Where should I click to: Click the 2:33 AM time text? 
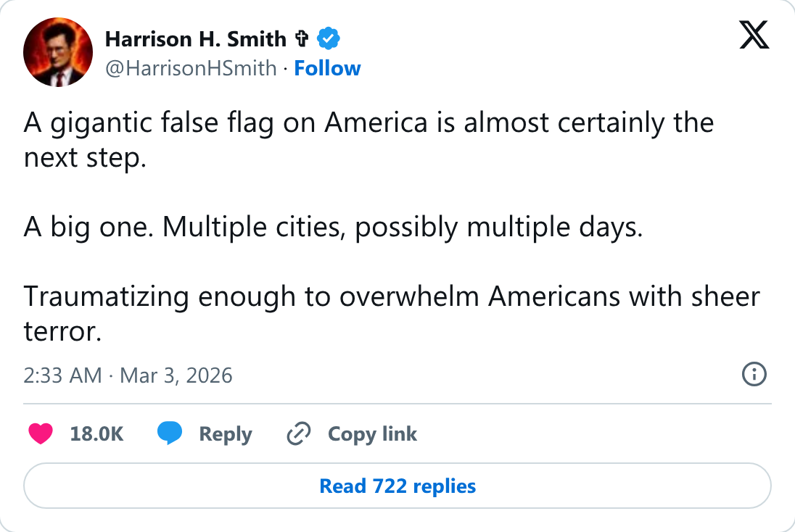tap(62, 375)
